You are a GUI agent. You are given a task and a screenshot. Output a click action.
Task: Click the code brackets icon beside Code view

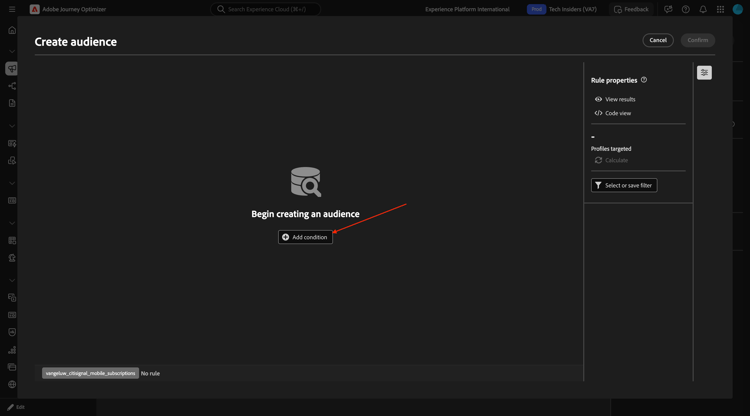click(x=598, y=113)
